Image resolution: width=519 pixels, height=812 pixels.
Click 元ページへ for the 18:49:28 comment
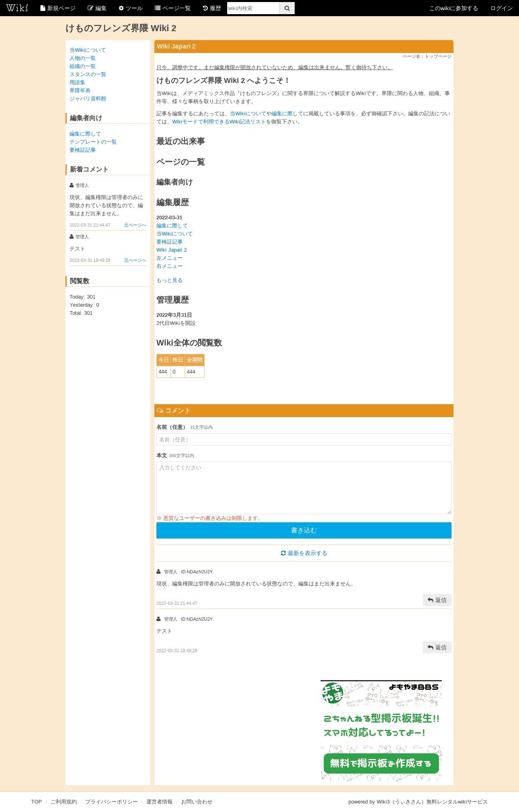click(135, 260)
